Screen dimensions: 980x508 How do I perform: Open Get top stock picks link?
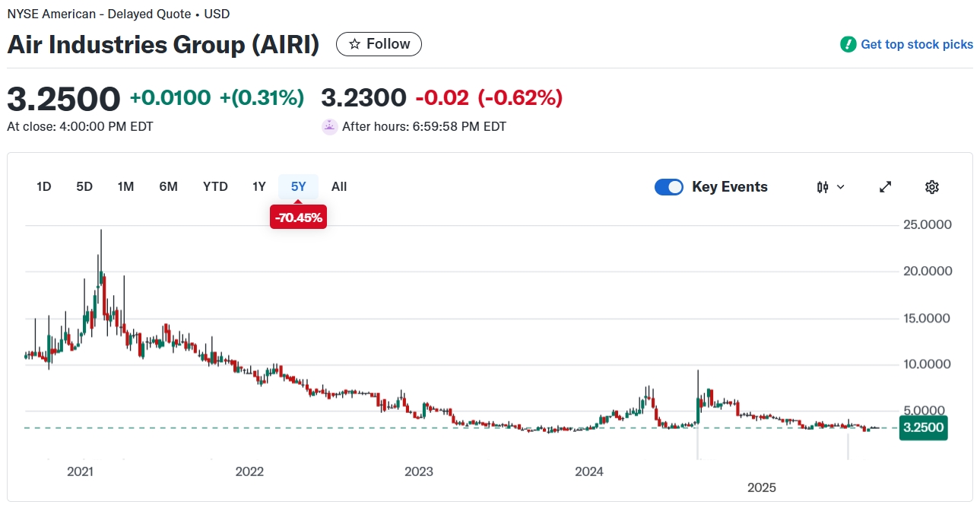coord(916,44)
